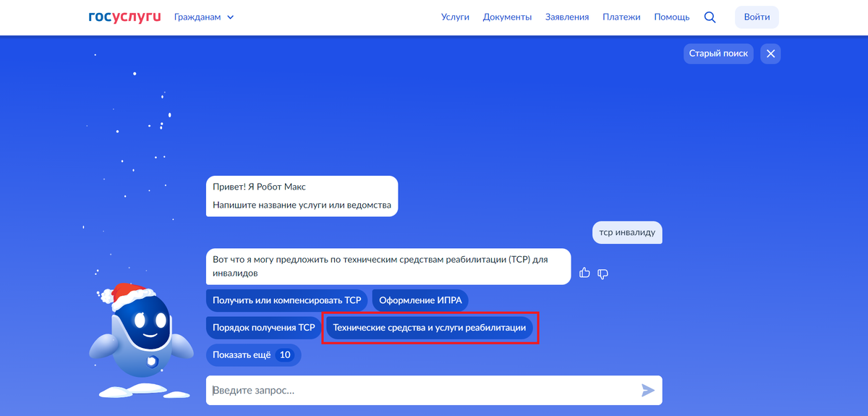Click the Войти button

point(757,17)
